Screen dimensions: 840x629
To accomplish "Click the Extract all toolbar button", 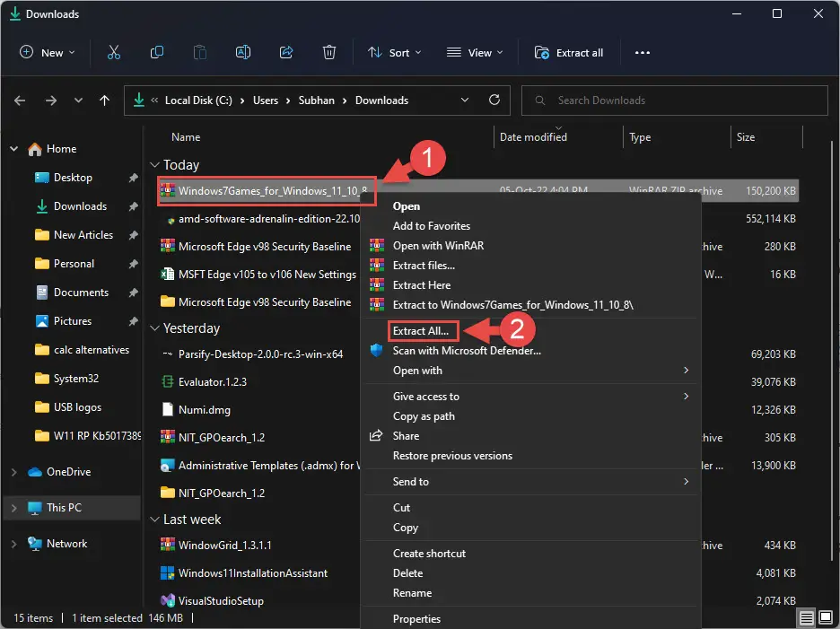I will pyautogui.click(x=569, y=53).
